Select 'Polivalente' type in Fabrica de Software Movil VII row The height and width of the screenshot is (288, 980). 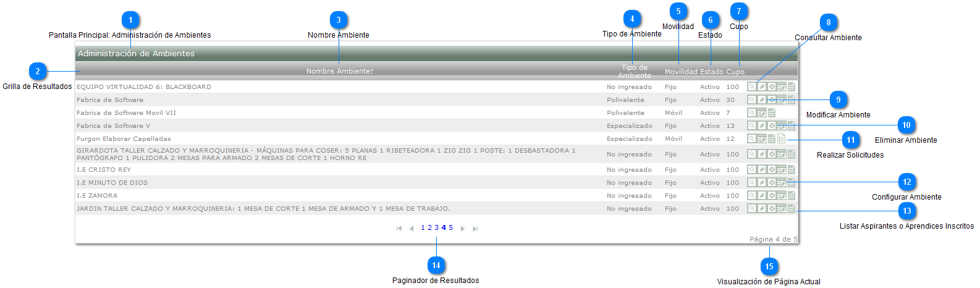coord(625,112)
